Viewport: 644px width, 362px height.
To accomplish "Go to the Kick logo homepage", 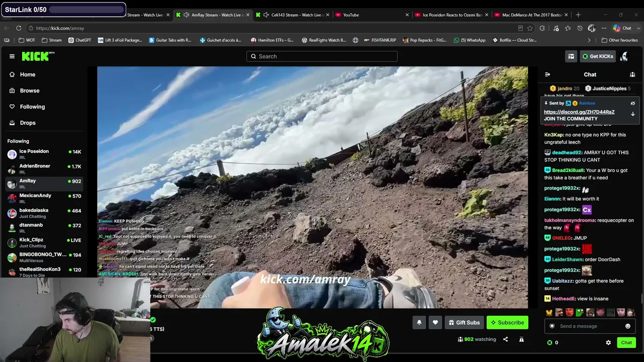I will [x=38, y=56].
